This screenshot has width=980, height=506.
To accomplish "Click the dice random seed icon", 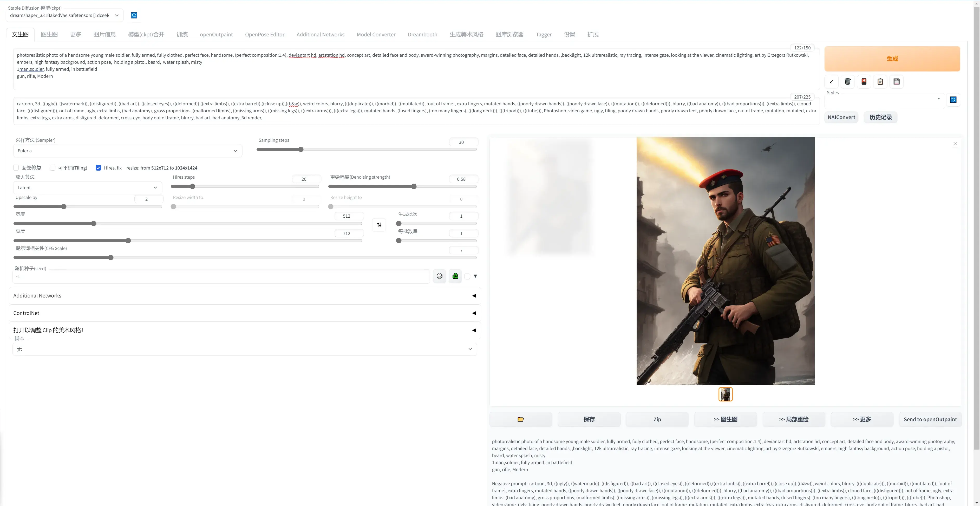I will 439,276.
